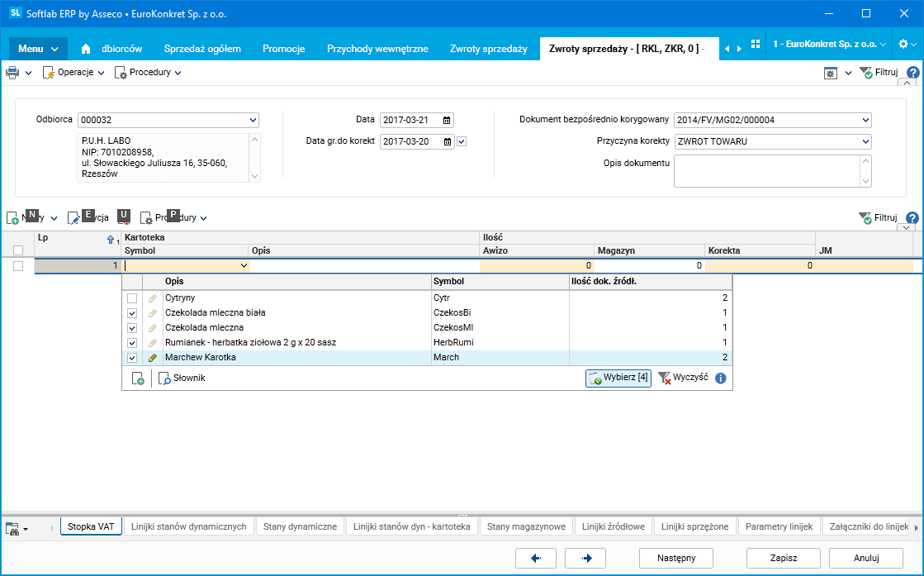
Task: Click the info icon next to Wyczyść
Action: pyautogui.click(x=721, y=378)
